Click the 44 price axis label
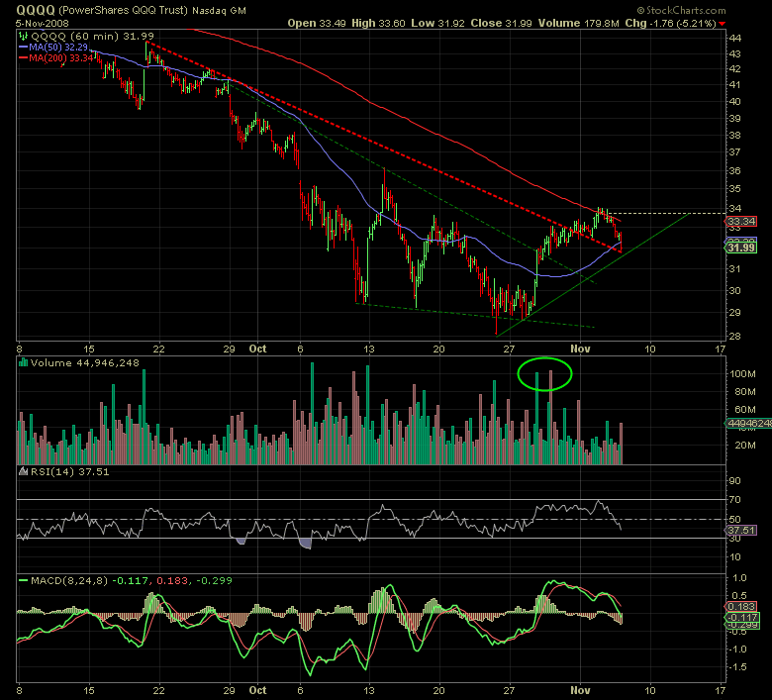This screenshot has width=772, height=700. (x=735, y=38)
